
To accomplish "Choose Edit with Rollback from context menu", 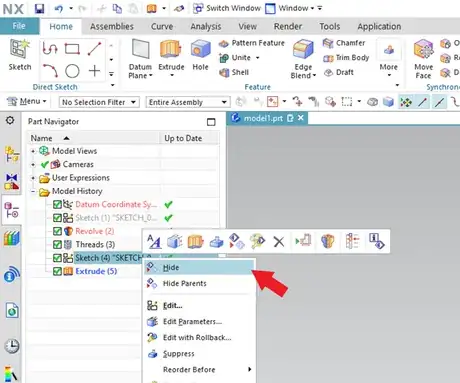I will (200, 337).
